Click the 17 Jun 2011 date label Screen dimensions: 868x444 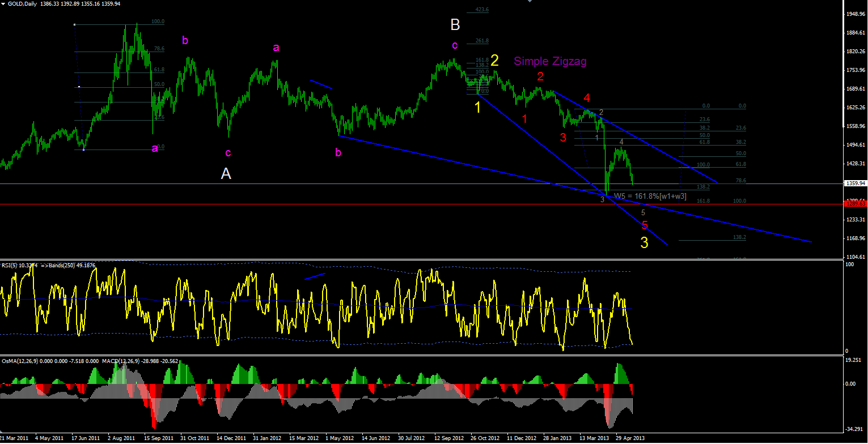point(86,438)
